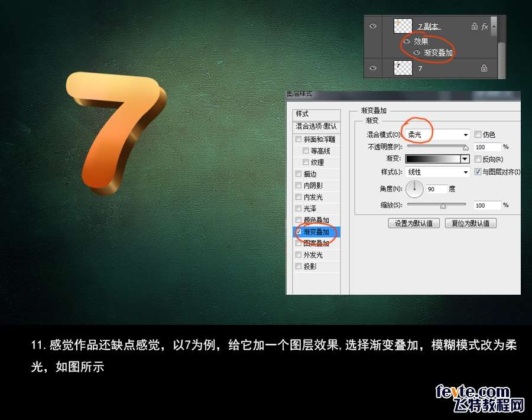
Task: Toggle eye icon for layer 7
Action: [x=372, y=68]
